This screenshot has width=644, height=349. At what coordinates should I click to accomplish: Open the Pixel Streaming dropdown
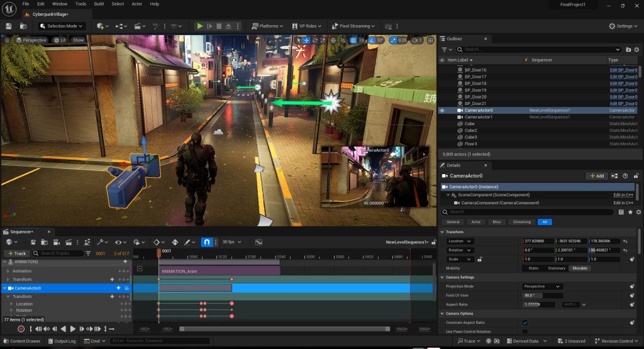353,26
